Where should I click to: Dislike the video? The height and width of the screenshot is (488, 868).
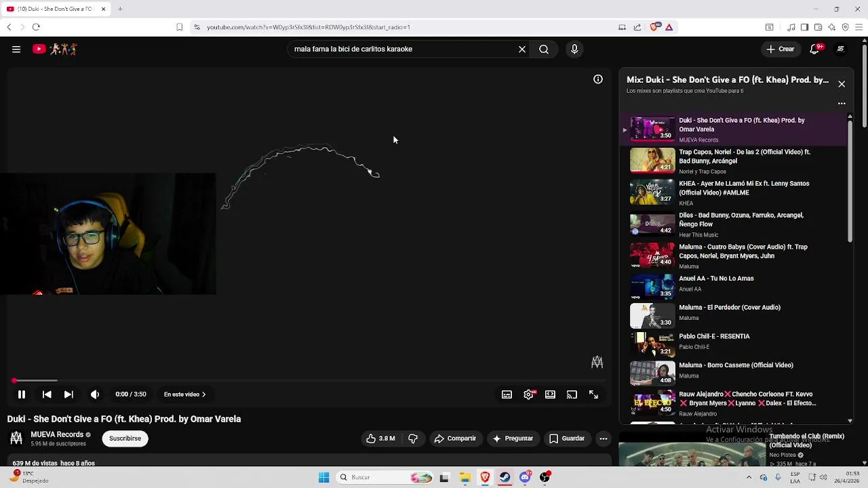click(413, 439)
